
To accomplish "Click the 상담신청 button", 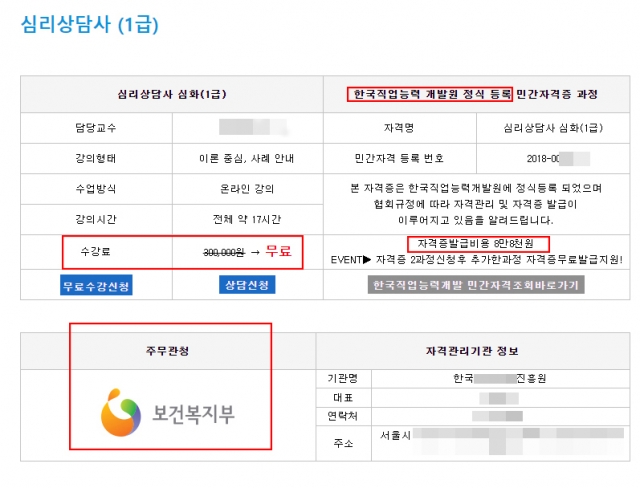I will click(247, 284).
